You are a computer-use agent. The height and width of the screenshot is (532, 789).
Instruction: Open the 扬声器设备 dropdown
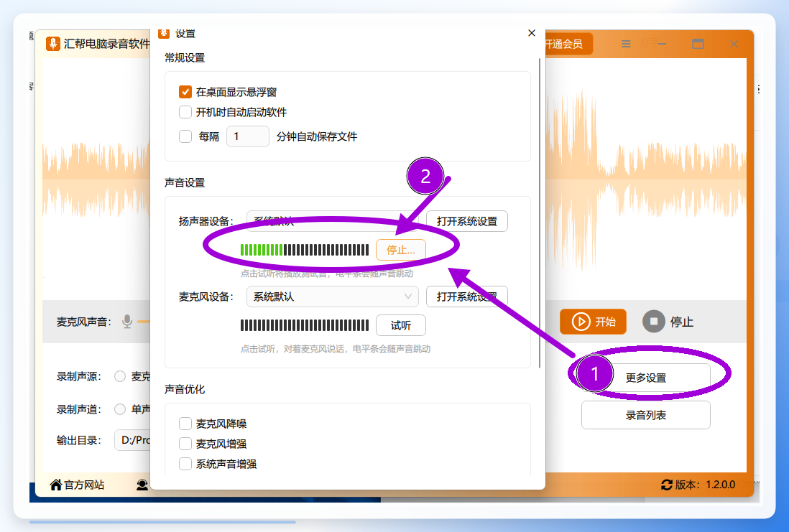pos(332,220)
